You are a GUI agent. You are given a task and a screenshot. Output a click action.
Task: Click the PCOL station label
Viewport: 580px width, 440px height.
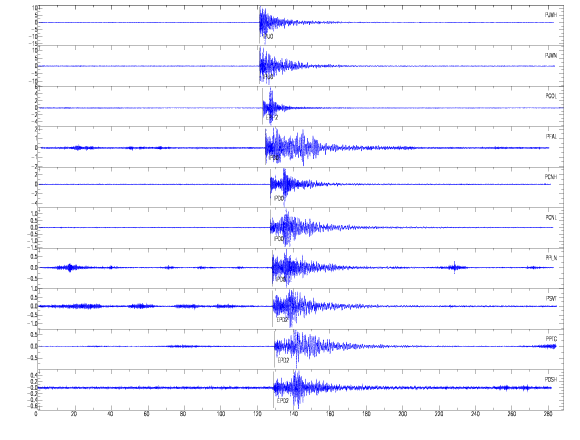551,96
